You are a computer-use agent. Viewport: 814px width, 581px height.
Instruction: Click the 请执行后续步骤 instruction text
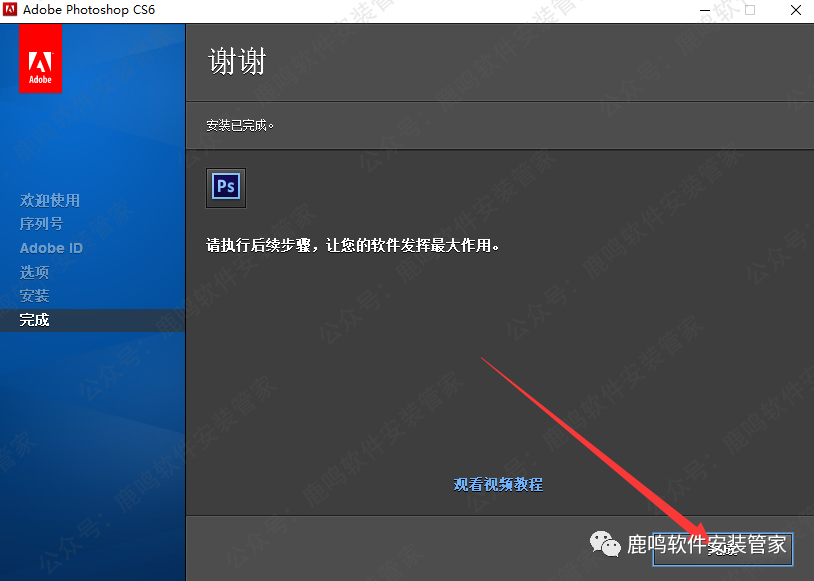pos(355,244)
